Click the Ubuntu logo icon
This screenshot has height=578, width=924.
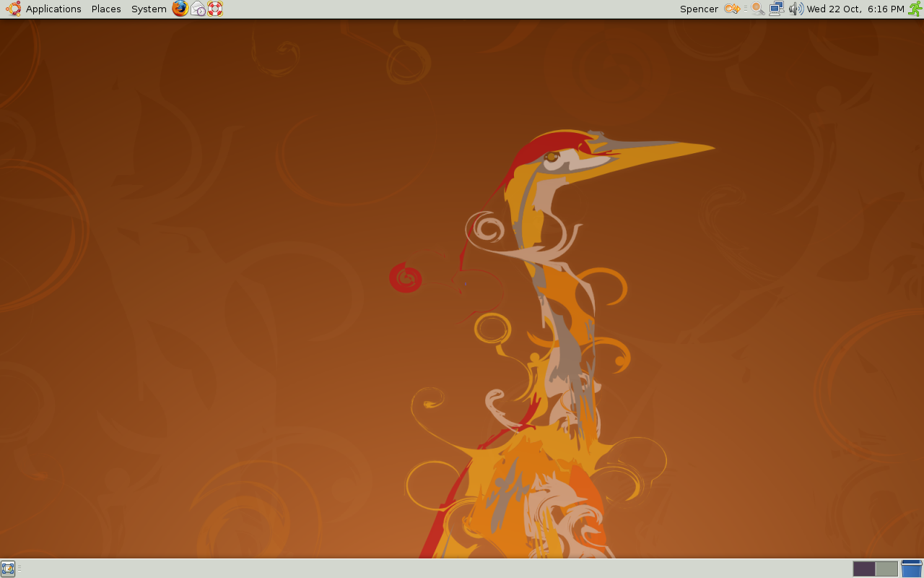13,9
